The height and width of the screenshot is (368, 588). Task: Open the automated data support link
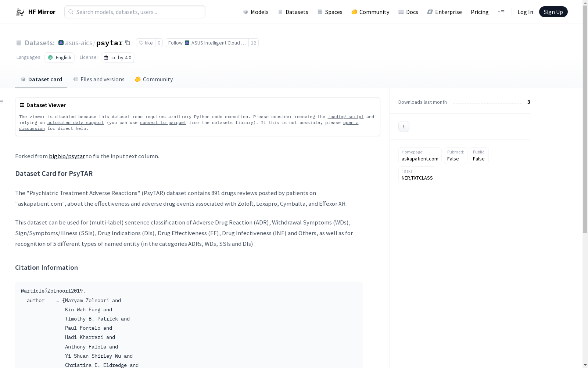pyautogui.click(x=76, y=123)
